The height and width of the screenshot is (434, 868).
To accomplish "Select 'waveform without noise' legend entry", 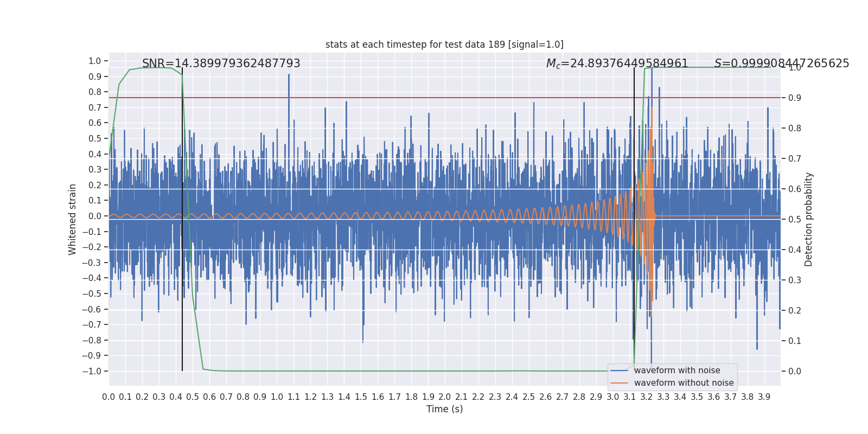I will coord(684,383).
